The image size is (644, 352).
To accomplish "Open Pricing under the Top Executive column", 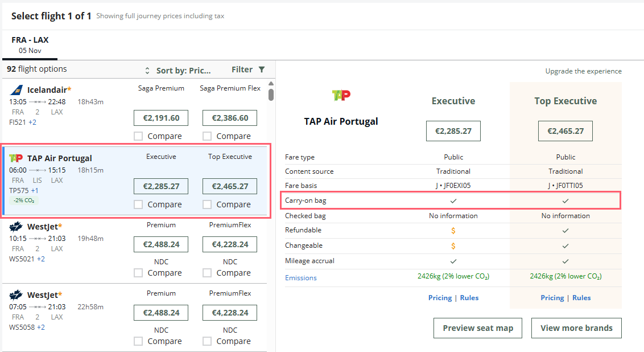I will coord(552,297).
